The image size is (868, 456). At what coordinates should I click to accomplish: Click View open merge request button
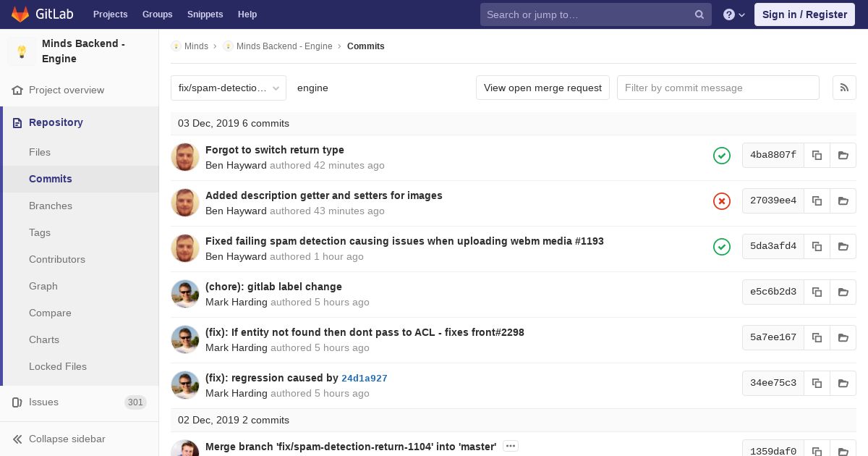click(542, 88)
